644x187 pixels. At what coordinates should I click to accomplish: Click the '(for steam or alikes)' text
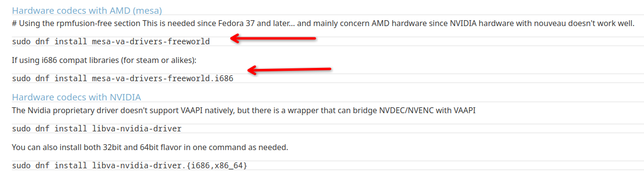pyautogui.click(x=158, y=60)
